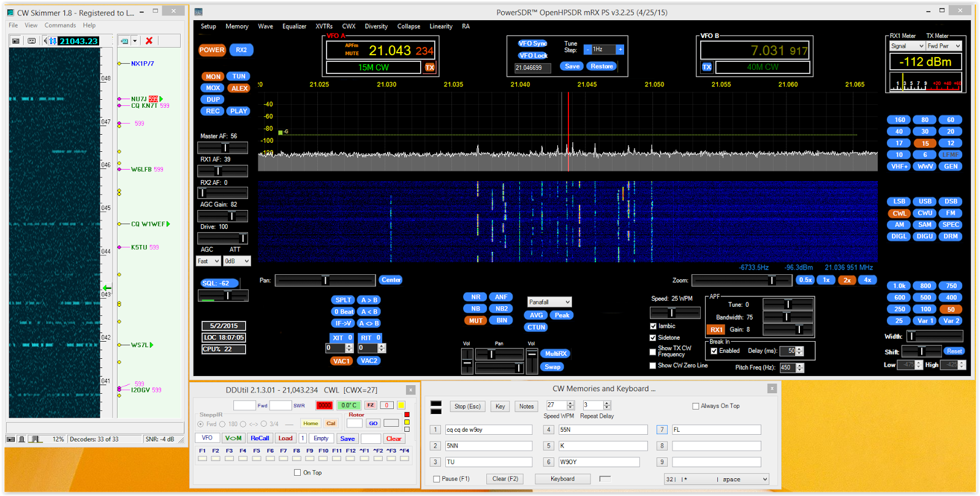Viewport: 980px width, 496px height.
Task: Click the blue up-down arrows frequency icon
Action: pyautogui.click(x=53, y=41)
